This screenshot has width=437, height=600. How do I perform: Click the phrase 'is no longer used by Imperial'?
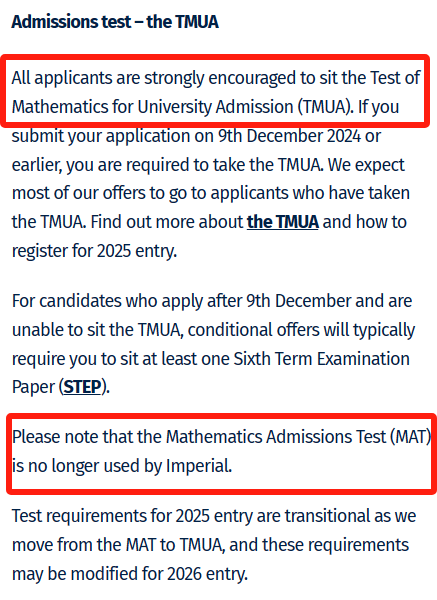point(121,466)
